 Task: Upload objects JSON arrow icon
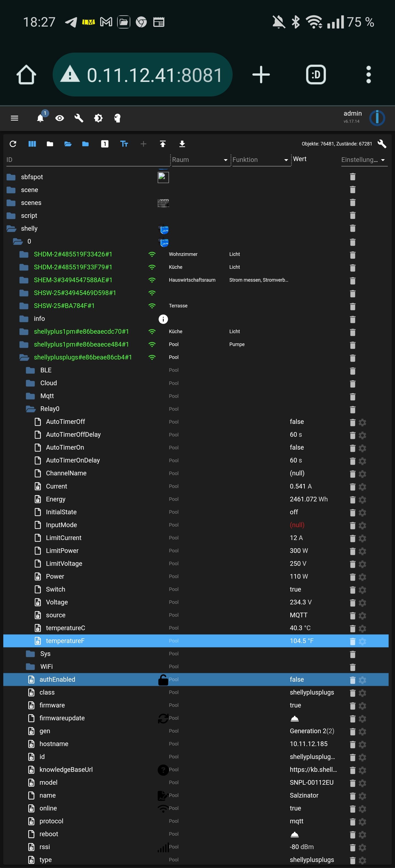163,144
